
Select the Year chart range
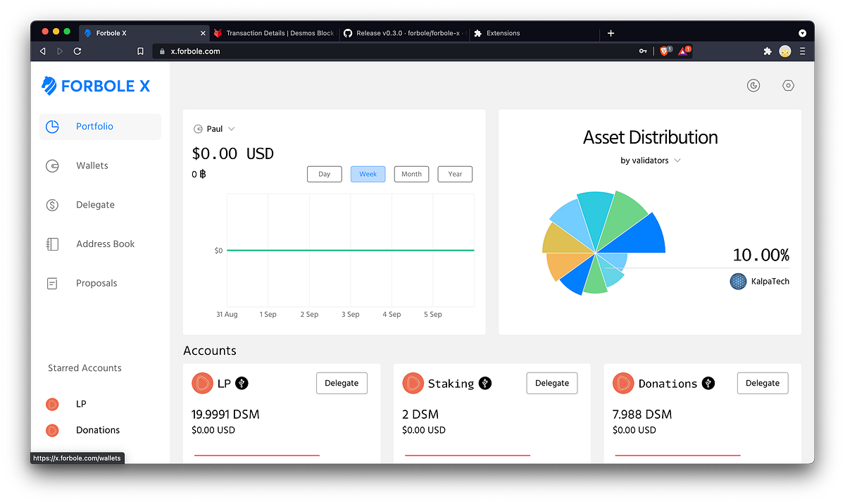click(454, 174)
